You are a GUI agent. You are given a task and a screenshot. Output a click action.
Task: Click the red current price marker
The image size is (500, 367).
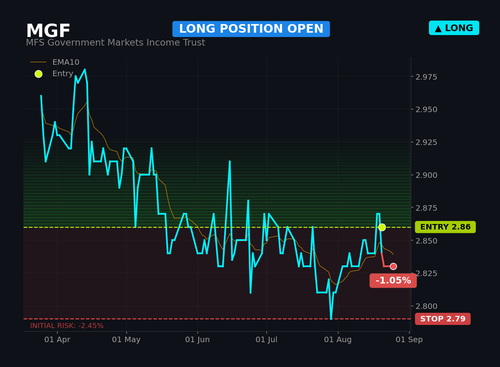393,266
